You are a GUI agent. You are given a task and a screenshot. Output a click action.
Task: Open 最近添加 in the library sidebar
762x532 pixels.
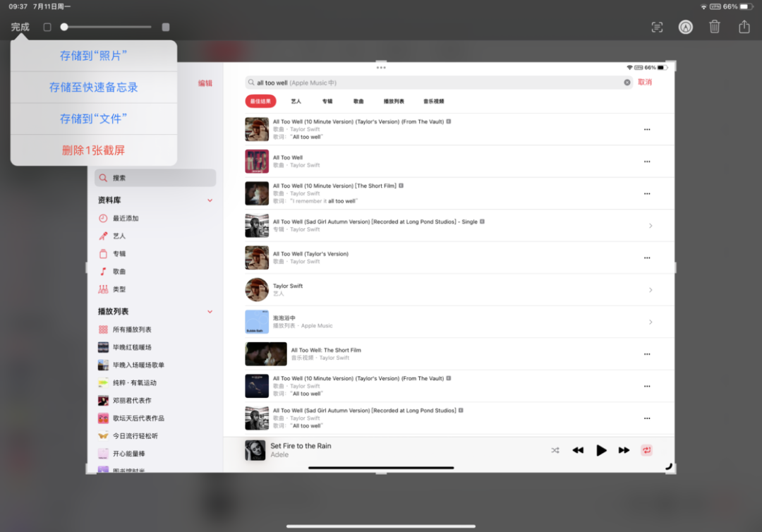155,218
